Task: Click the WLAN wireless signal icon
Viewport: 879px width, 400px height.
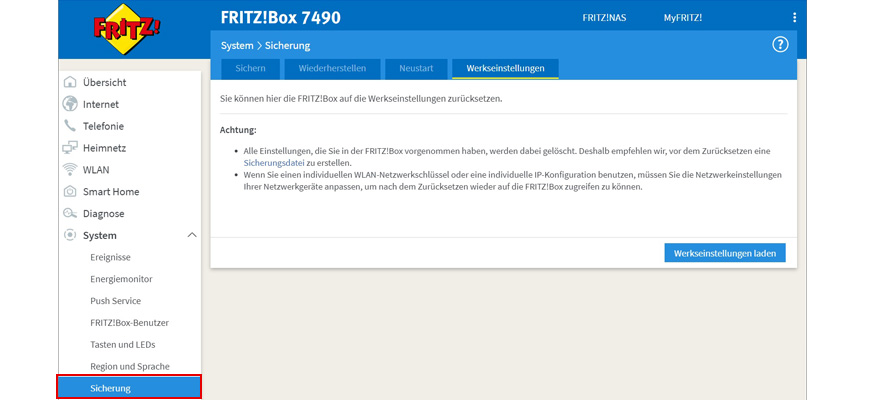Action: [70, 170]
